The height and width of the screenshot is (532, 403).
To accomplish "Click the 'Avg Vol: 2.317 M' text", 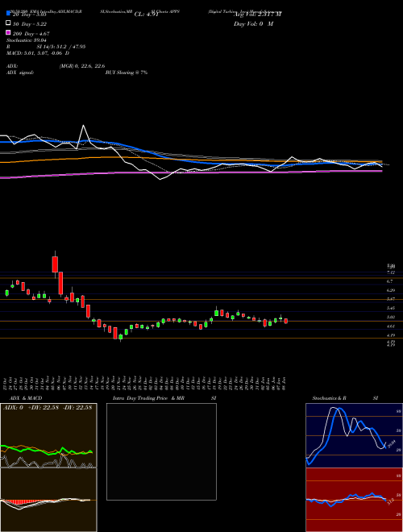I will pyautogui.click(x=257, y=15).
